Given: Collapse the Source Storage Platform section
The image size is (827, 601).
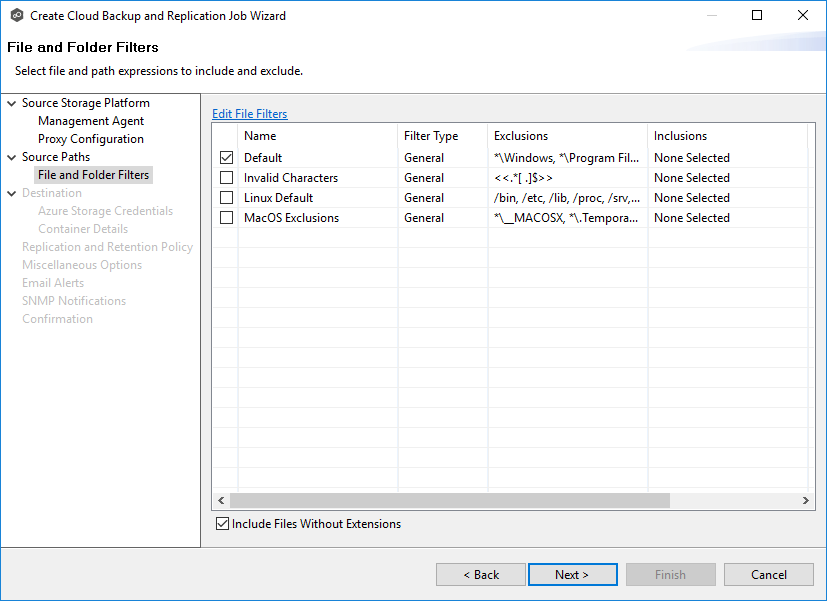Looking at the screenshot, I should coord(10,102).
